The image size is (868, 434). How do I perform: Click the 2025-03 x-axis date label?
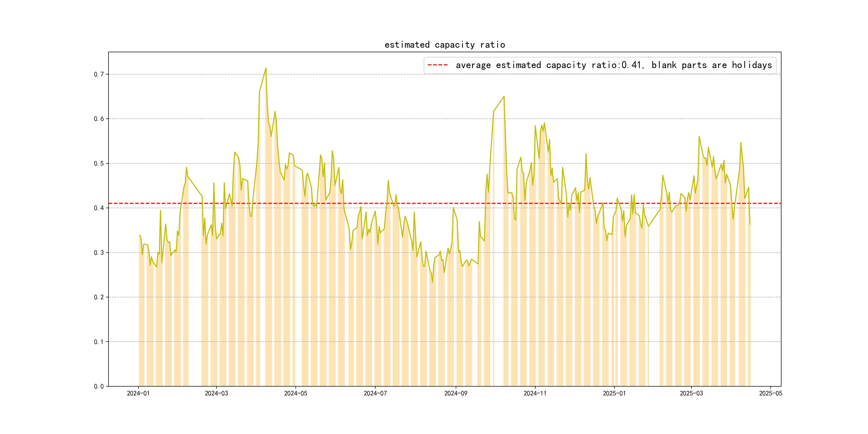click(x=691, y=393)
